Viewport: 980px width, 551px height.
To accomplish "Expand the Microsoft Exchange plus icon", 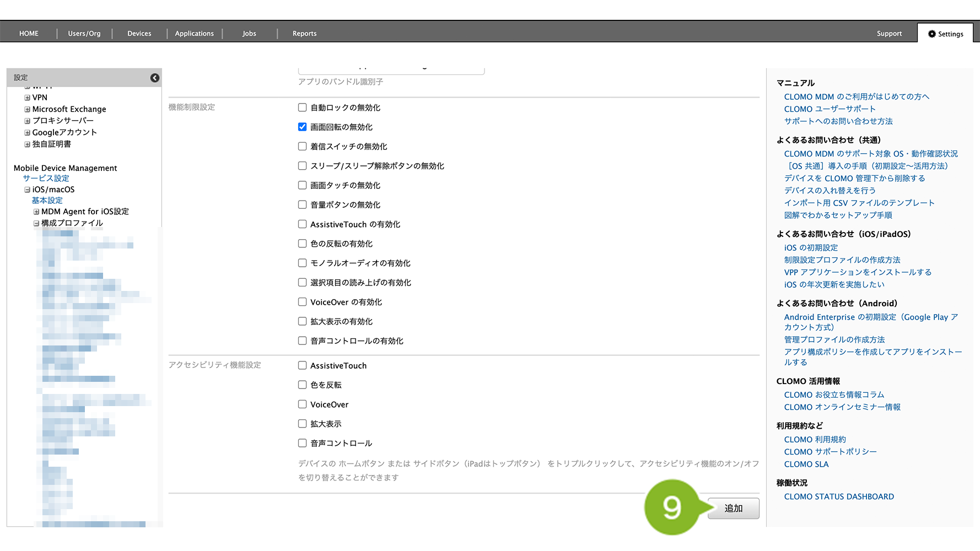I will click(27, 109).
